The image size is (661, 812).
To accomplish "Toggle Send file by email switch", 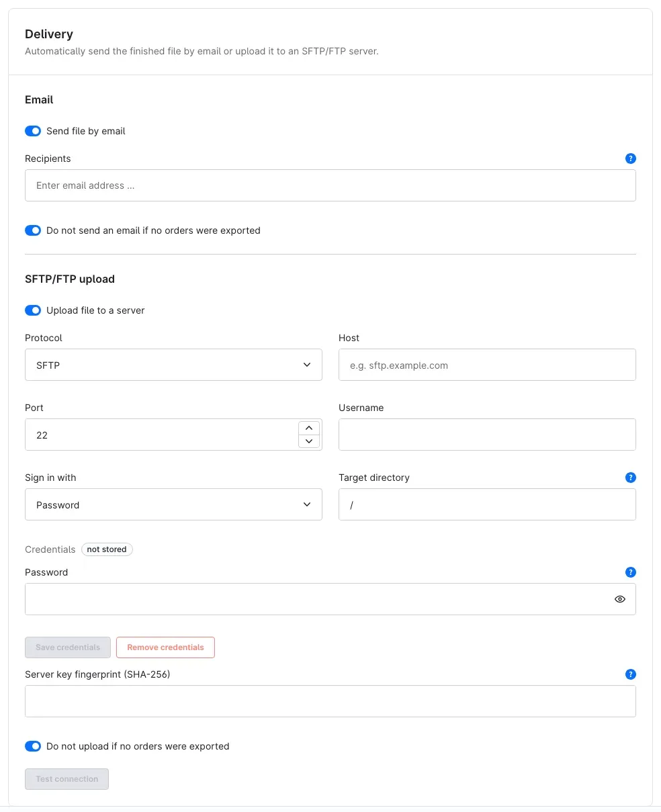I will click(33, 131).
